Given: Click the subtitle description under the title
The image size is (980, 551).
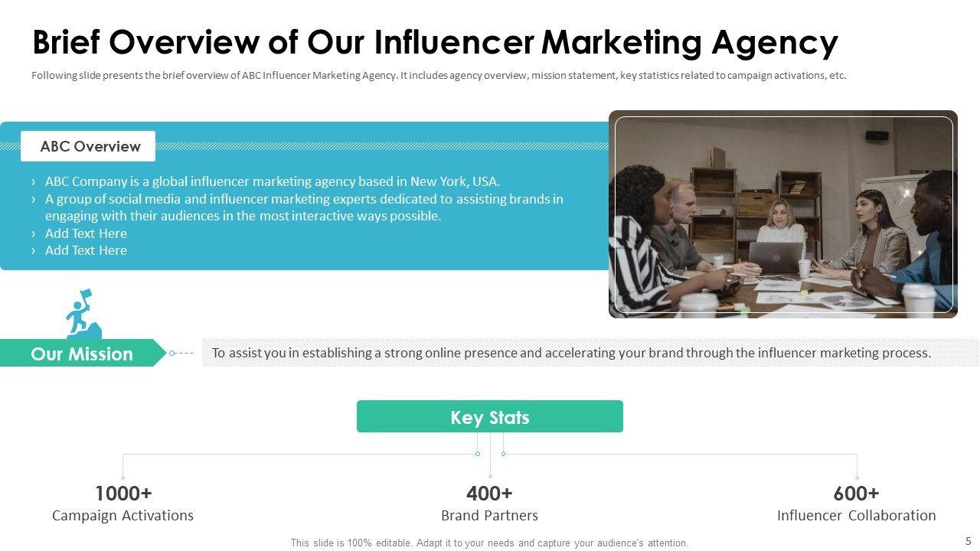Looking at the screenshot, I should pyautogui.click(x=439, y=76).
